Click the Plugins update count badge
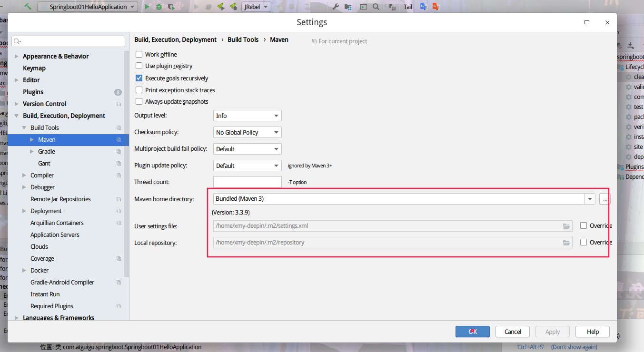This screenshot has width=644, height=352. click(118, 92)
